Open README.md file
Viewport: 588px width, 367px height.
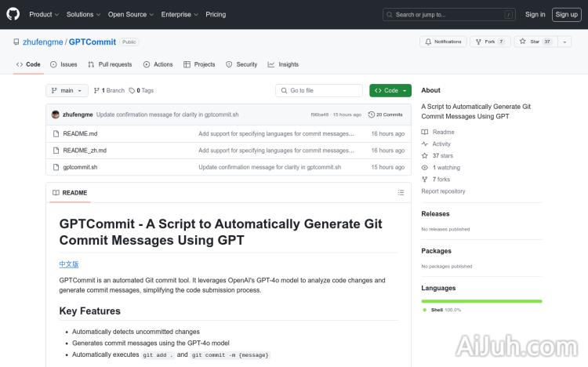(80, 133)
